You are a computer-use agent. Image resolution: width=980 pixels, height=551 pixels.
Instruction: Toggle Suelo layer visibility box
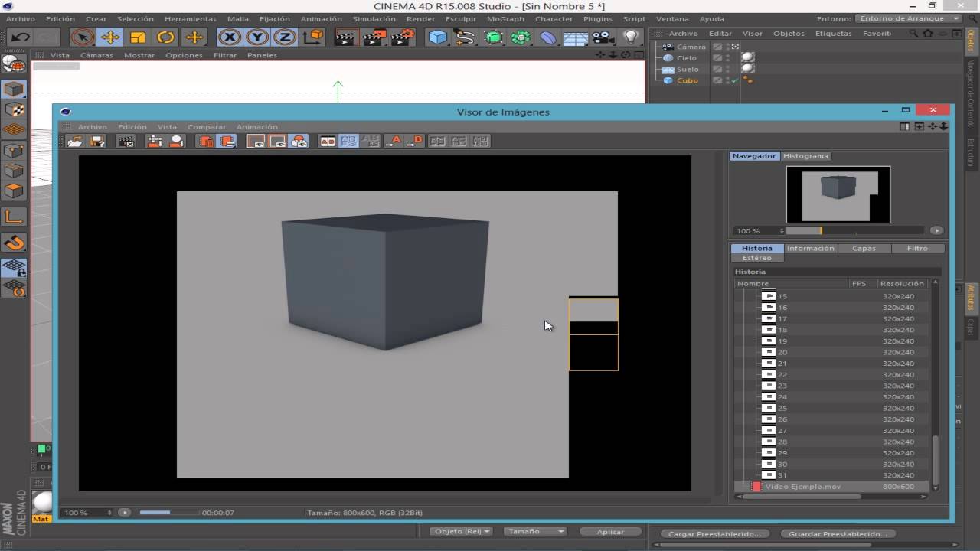(717, 69)
